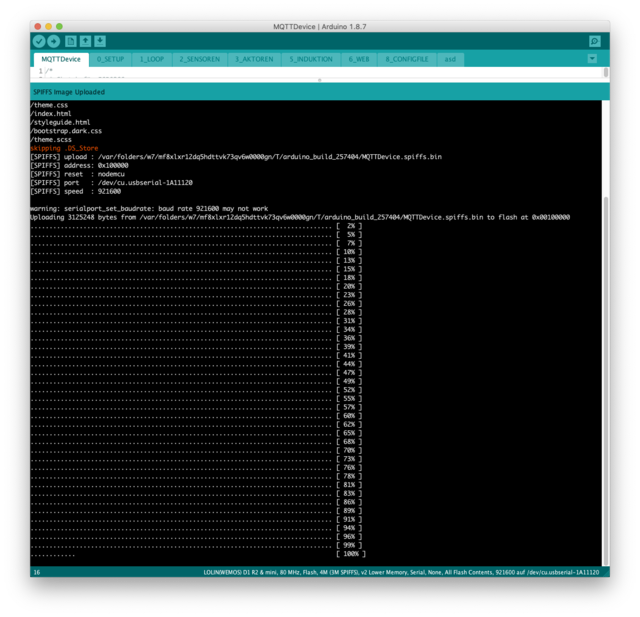Screen dimensions: 640x617
Task: Click the Open sketch up-arrow icon
Action: (85, 41)
